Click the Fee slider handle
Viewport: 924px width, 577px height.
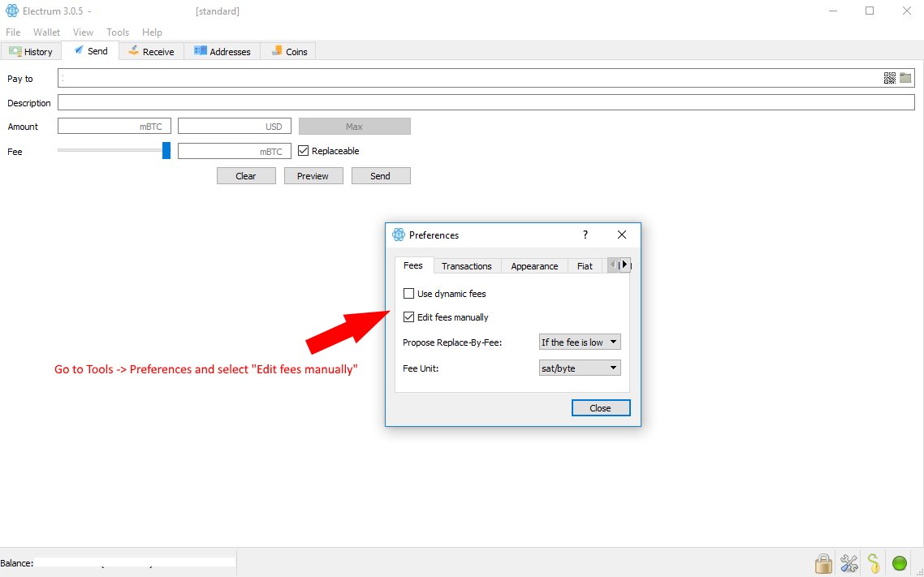(x=166, y=151)
